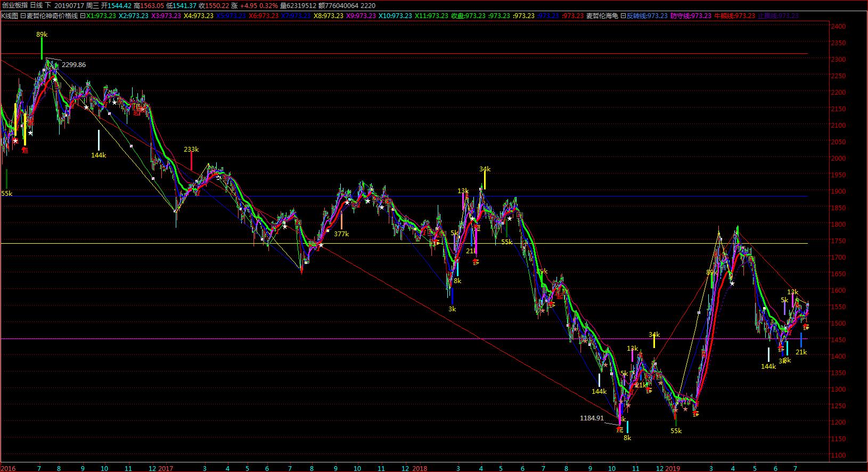Viewport: 868px width, 472px height.
Task: Select the X9:973.23 indicator value
Action: click(361, 16)
